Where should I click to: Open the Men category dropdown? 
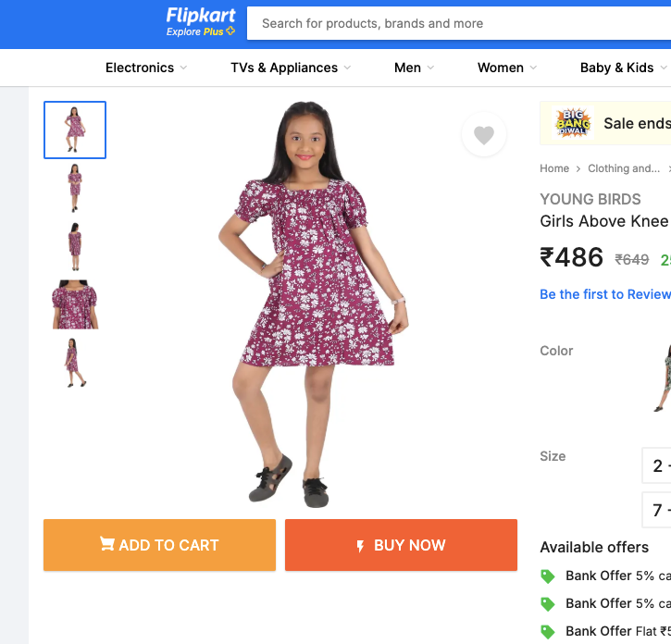tap(414, 68)
